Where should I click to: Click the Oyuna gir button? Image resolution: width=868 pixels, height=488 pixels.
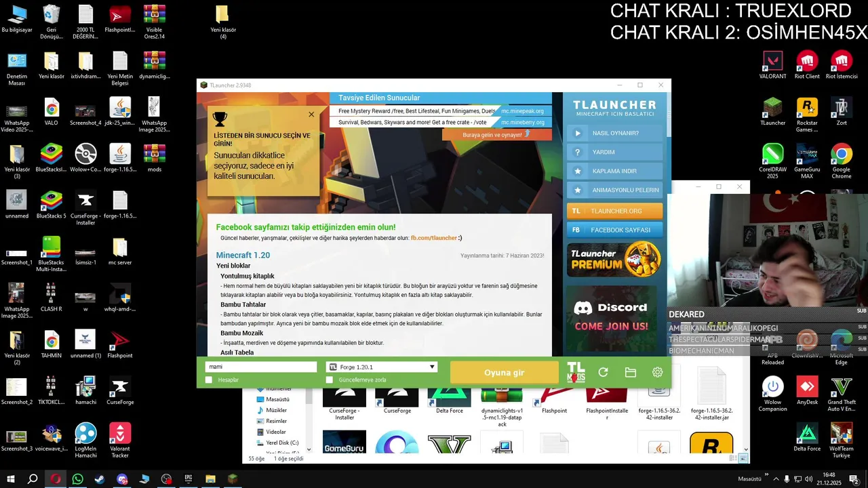504,372
